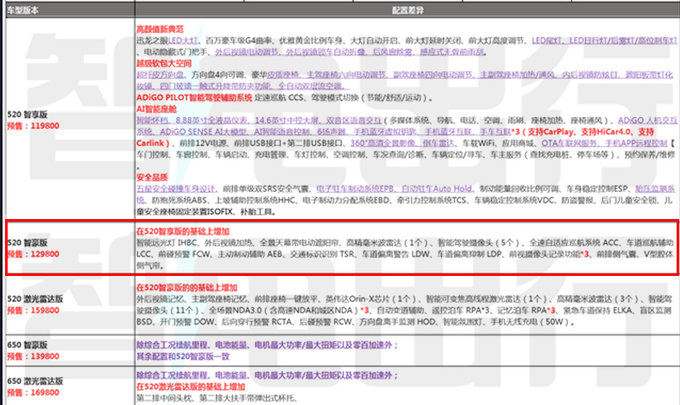
Task: Click 其余配置和520智豪版一致 purple text
Action: tap(183, 356)
